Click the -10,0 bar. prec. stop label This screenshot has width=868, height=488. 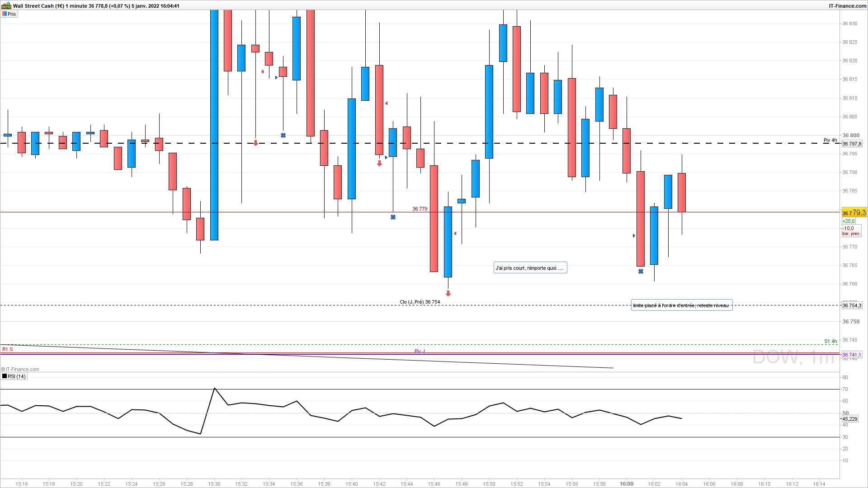(x=851, y=231)
